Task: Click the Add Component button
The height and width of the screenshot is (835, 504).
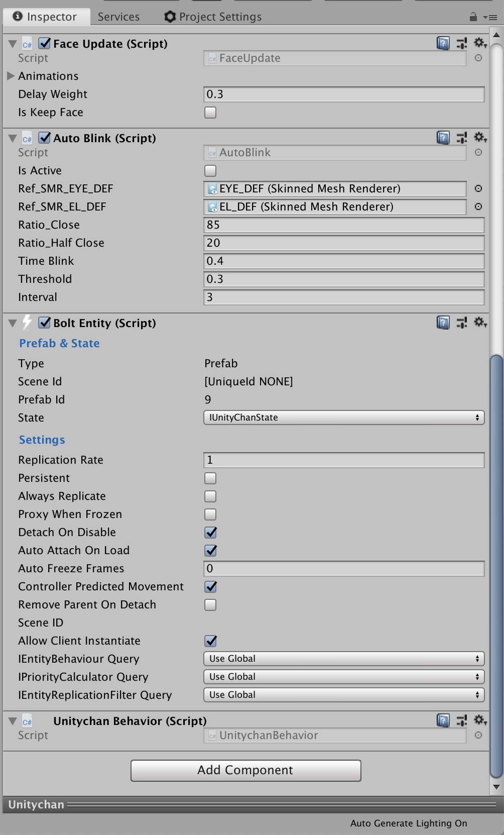Action: (x=246, y=770)
